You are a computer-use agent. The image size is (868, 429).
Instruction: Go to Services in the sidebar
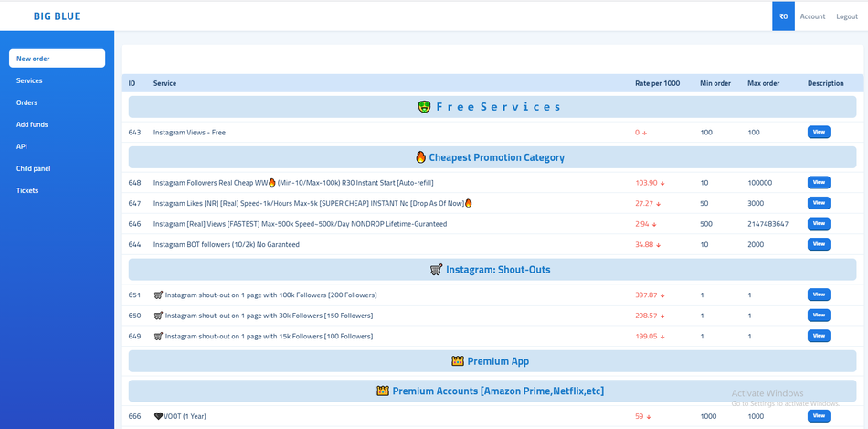[29, 80]
